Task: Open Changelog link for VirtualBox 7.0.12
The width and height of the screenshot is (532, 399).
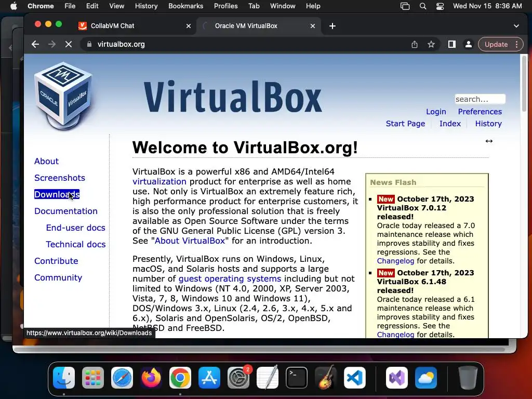Action: point(395,261)
